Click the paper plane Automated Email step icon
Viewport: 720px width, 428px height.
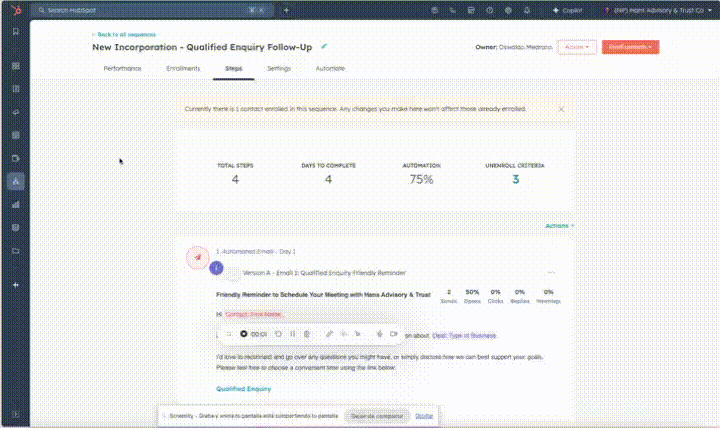(198, 258)
